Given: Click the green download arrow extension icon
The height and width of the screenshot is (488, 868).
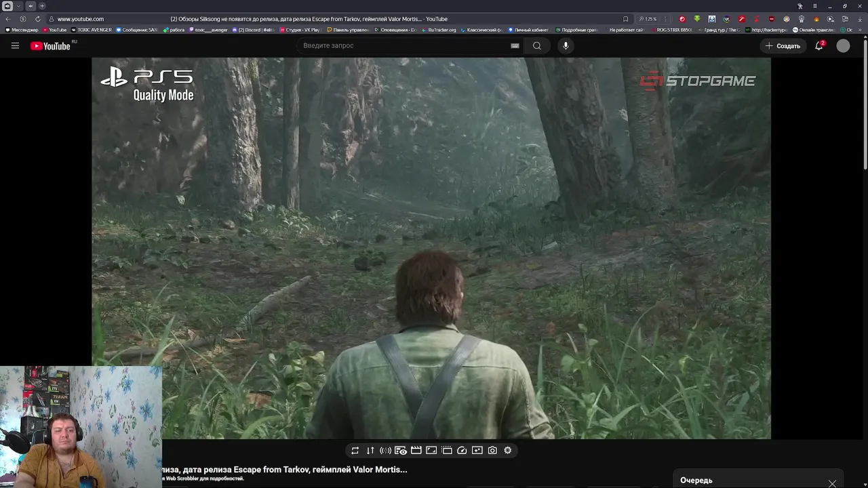Looking at the screenshot, I should (696, 19).
